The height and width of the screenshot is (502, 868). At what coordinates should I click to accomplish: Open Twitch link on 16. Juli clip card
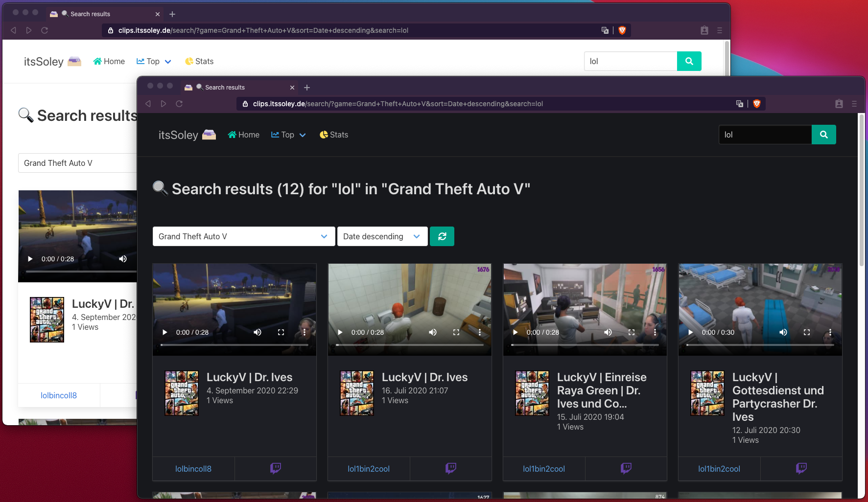pyautogui.click(x=451, y=468)
